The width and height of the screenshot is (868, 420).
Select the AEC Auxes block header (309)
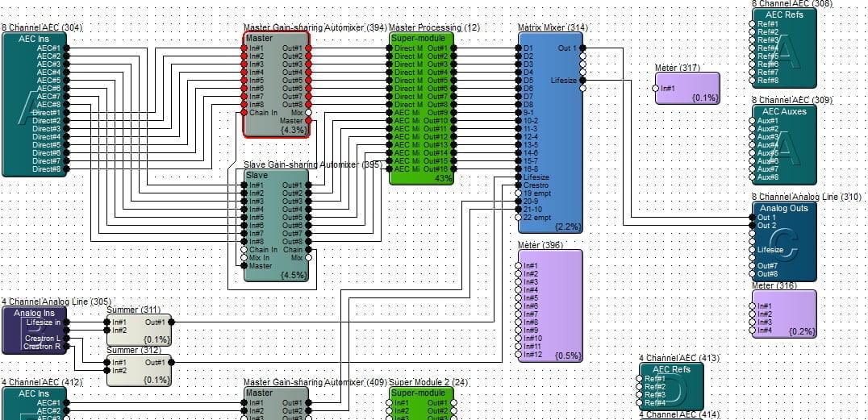[x=784, y=111]
